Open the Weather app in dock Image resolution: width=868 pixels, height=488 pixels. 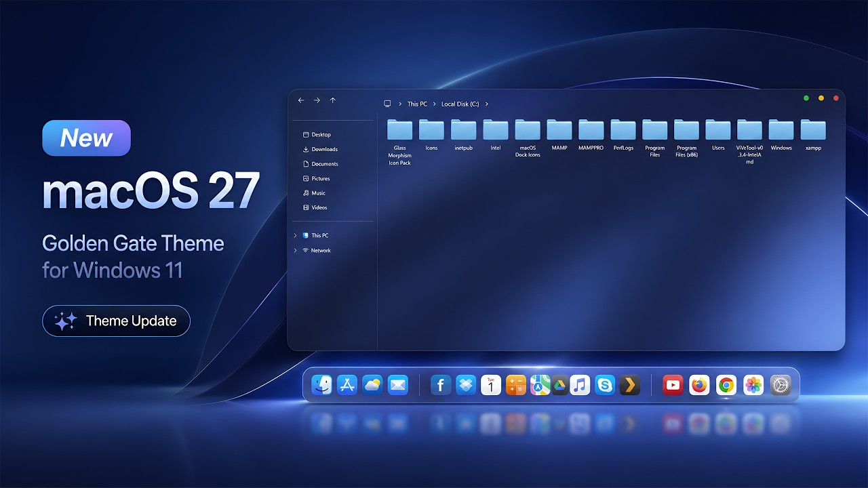[372, 385]
